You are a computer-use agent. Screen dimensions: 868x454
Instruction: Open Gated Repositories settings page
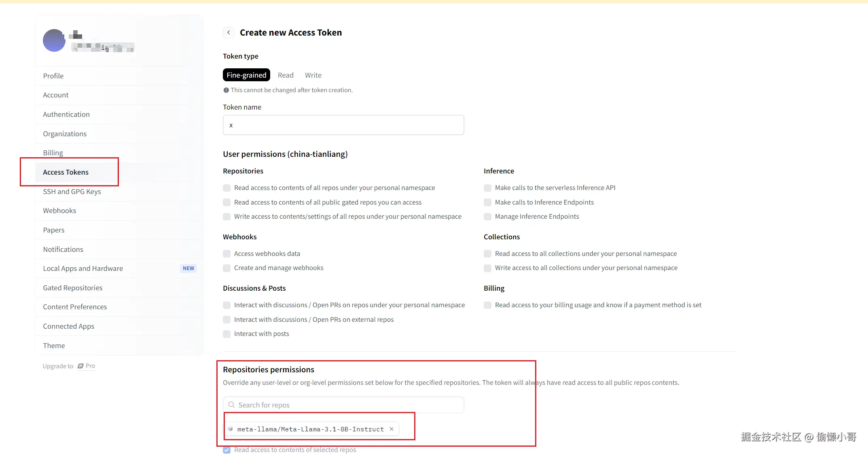pos(73,288)
